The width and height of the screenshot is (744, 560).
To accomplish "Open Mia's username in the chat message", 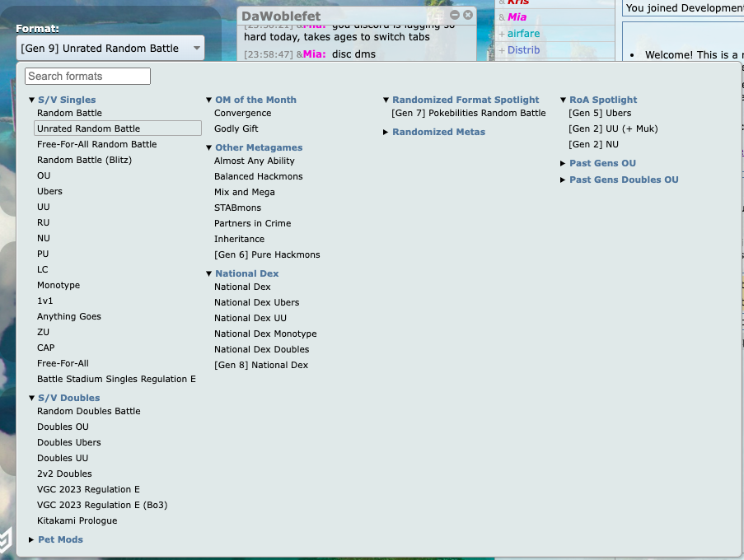I will [x=313, y=54].
